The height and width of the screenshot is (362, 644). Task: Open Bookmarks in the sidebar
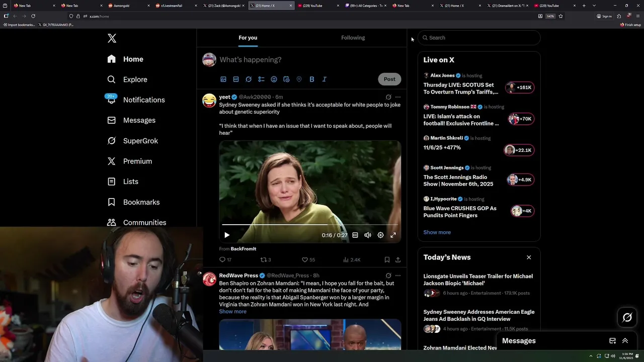pos(134,202)
